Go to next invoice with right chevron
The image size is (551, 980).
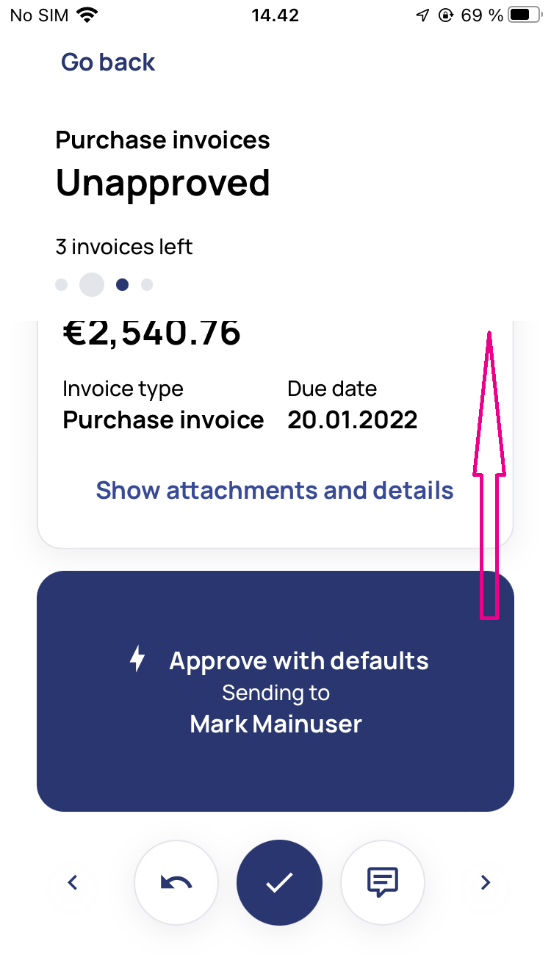click(485, 882)
